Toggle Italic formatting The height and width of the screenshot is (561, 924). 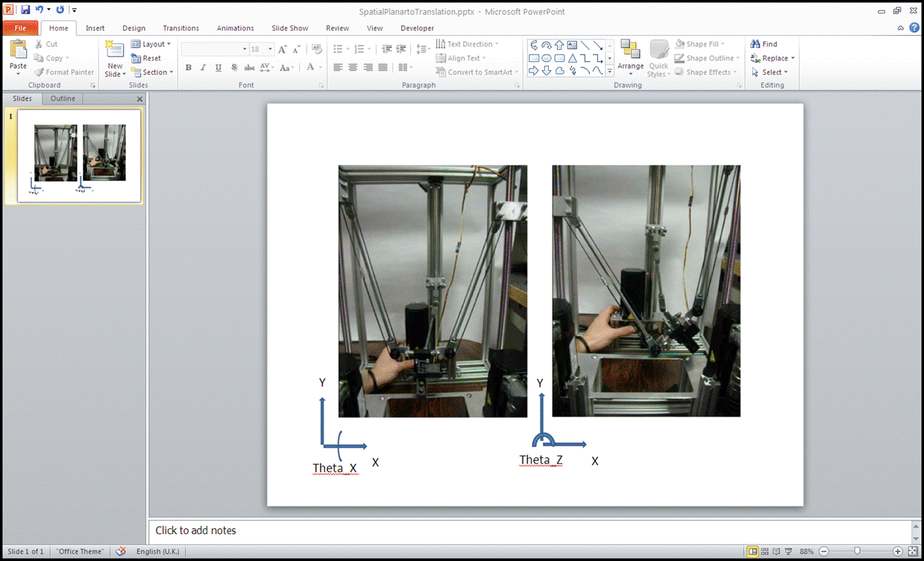pos(203,68)
